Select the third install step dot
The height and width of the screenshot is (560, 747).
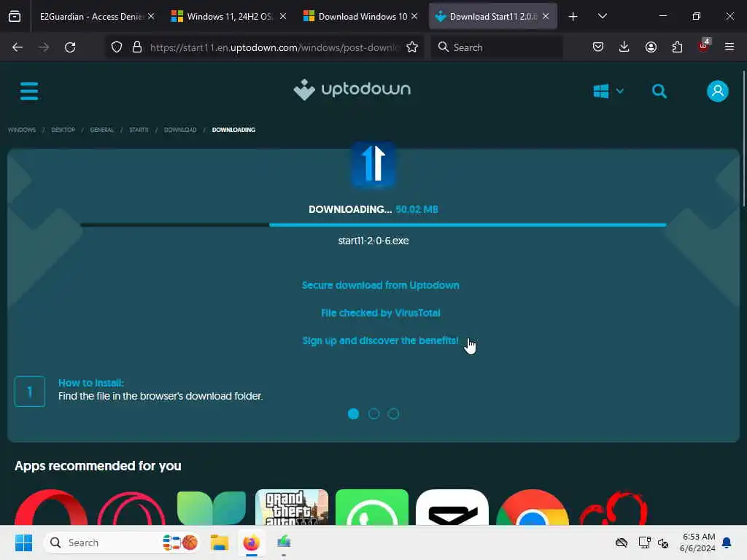(x=393, y=414)
